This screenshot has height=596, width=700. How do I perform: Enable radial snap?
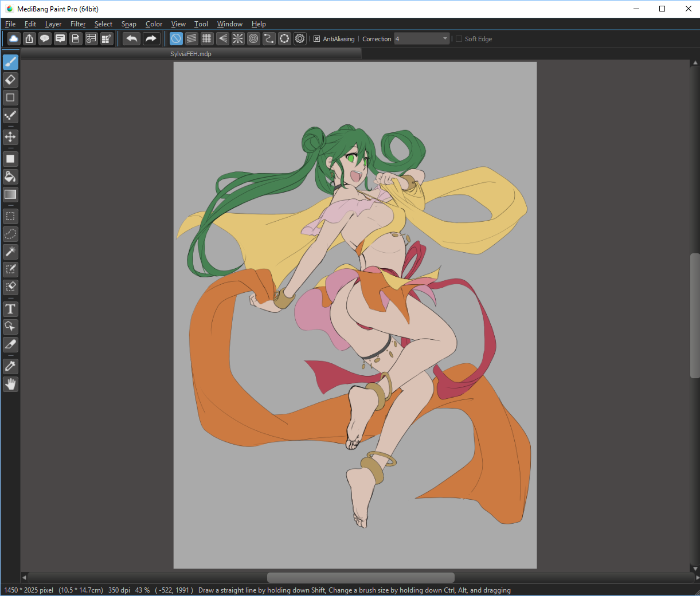238,38
